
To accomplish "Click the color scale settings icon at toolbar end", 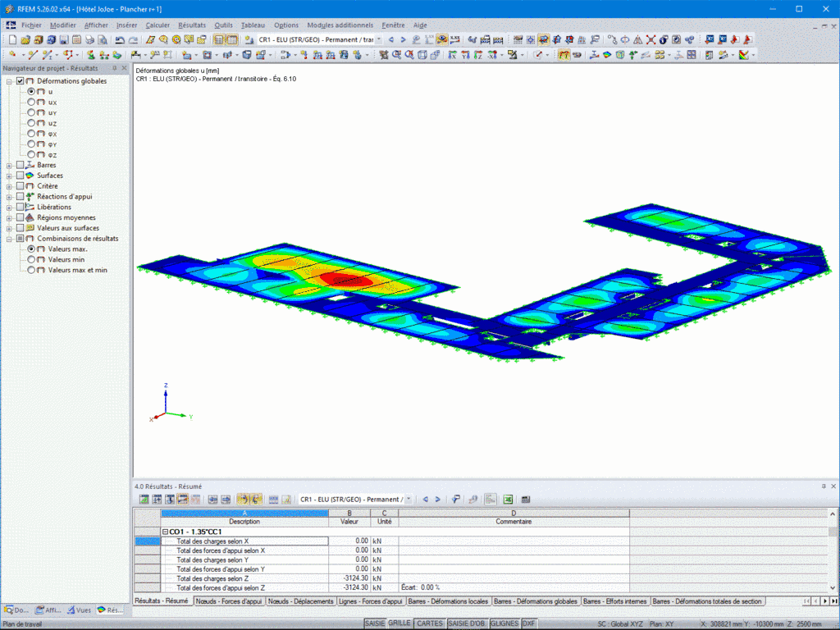I will (743, 55).
